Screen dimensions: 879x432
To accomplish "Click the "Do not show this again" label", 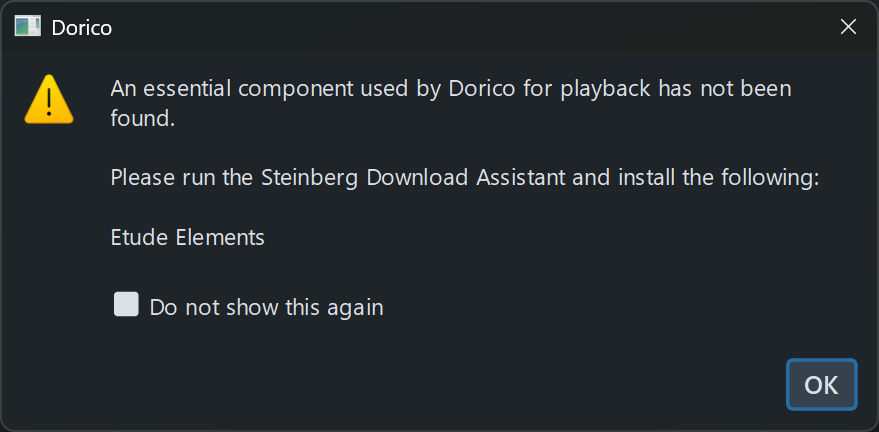I will coord(266,307).
